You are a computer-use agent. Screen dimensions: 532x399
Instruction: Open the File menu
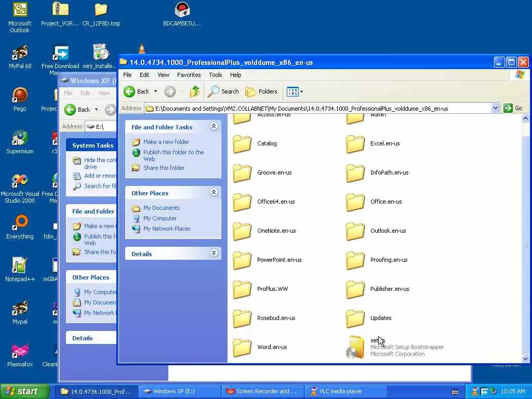(x=127, y=75)
